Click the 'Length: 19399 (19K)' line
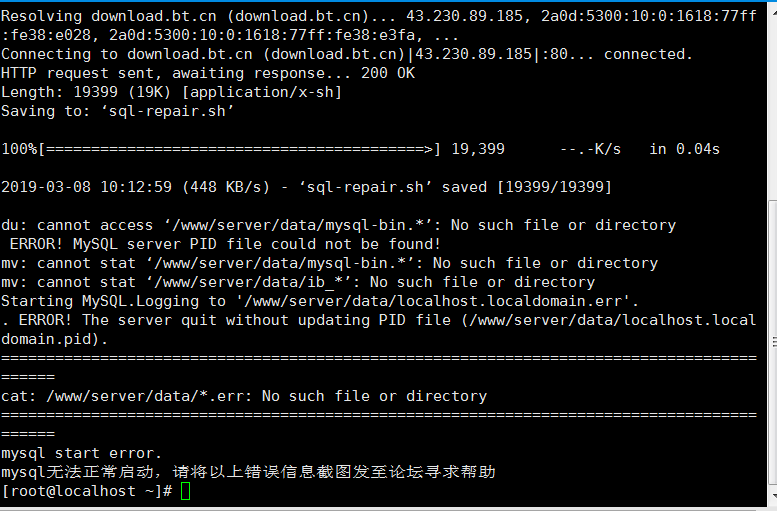This screenshot has width=777, height=511. (171, 92)
